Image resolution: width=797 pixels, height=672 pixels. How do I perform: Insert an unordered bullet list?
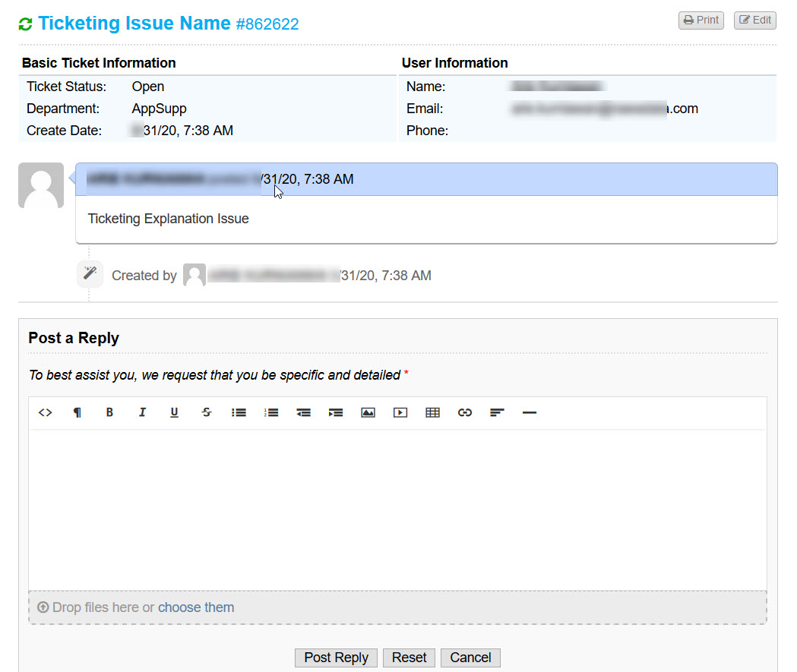(x=239, y=412)
